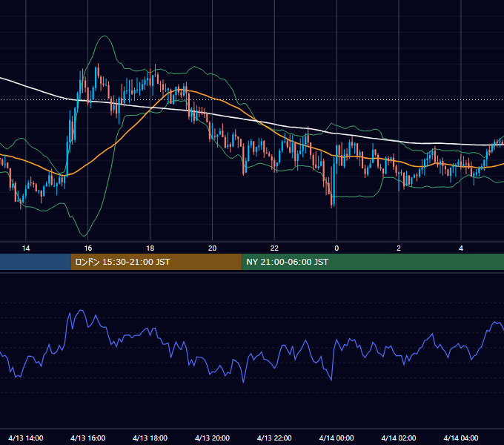The height and width of the screenshot is (445, 504).
Task: Click the NY 21:00-06:00 JST session bar
Action: tap(373, 262)
